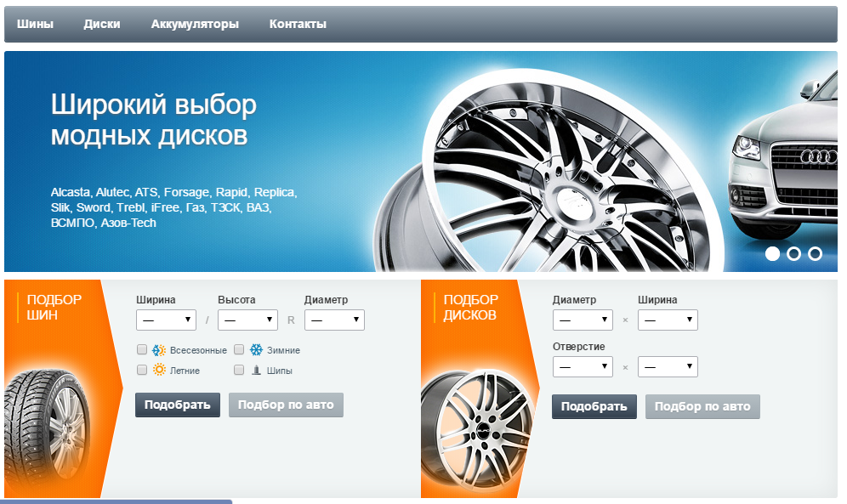Open the Шины menu item
The height and width of the screenshot is (504, 847).
(35, 25)
